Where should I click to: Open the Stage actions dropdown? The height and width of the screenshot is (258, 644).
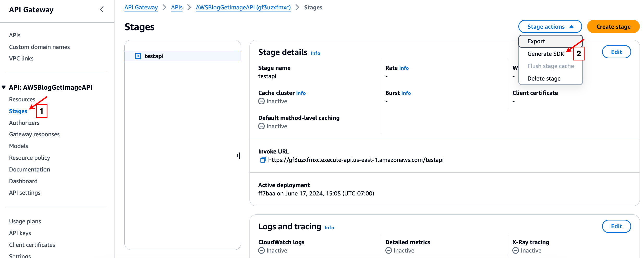click(550, 27)
